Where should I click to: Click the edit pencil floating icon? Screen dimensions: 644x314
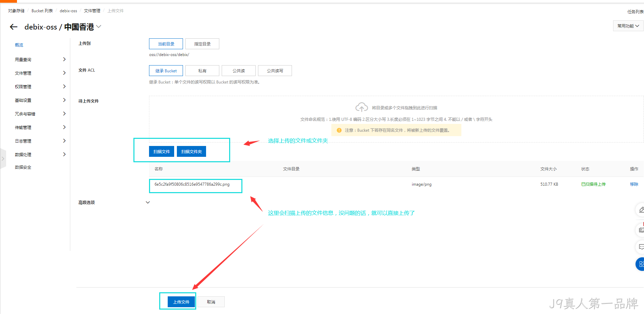640,210
